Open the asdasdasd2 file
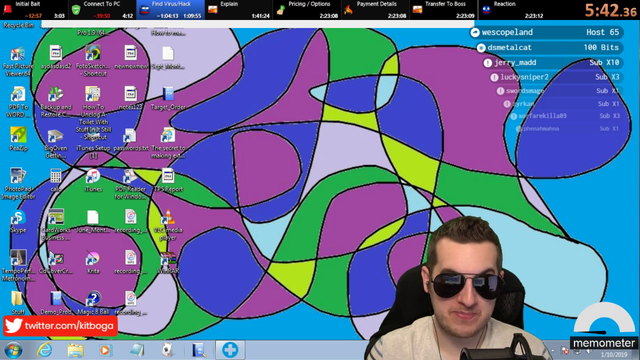This screenshot has height=360, width=640. 56,57
